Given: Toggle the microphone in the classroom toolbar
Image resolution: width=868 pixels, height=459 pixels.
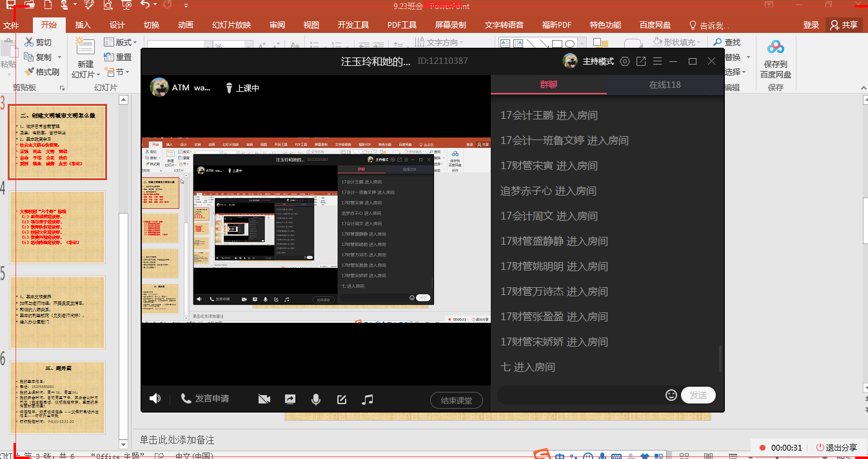Looking at the screenshot, I should click(316, 399).
